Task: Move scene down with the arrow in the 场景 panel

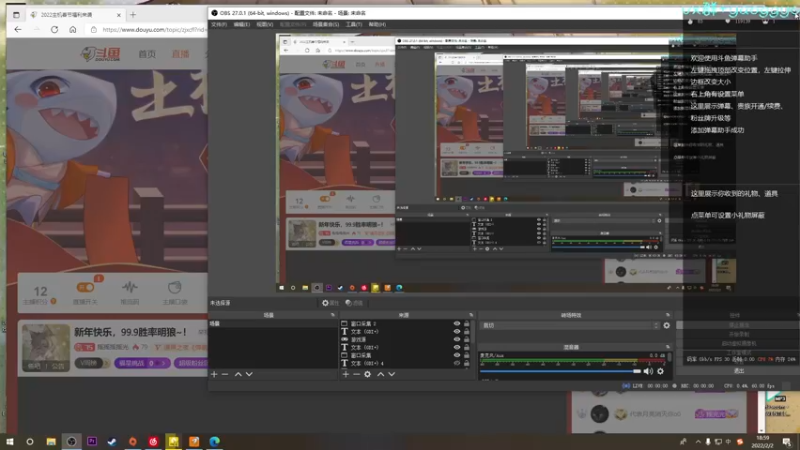Action: point(249,374)
